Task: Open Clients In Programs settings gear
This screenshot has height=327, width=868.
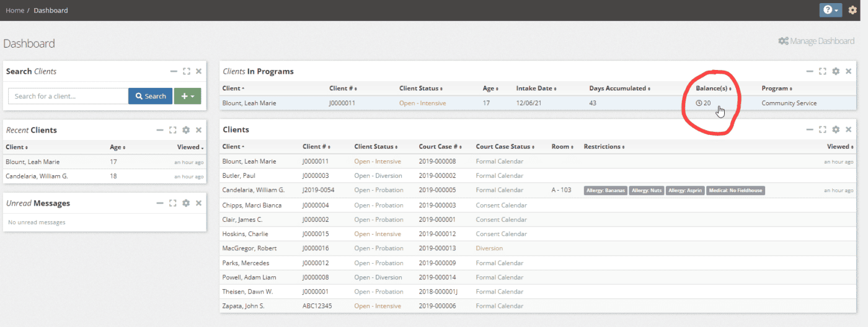Action: [x=836, y=71]
